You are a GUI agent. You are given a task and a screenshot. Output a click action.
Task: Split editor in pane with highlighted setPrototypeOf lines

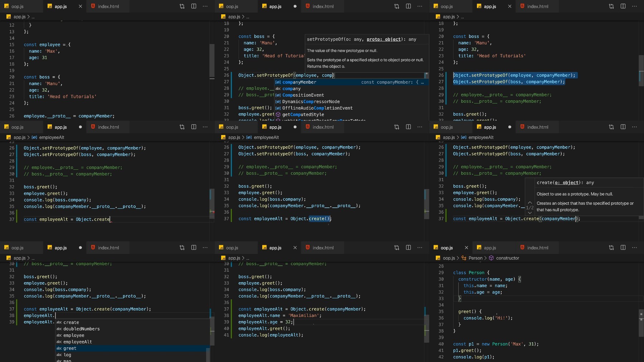623,6
